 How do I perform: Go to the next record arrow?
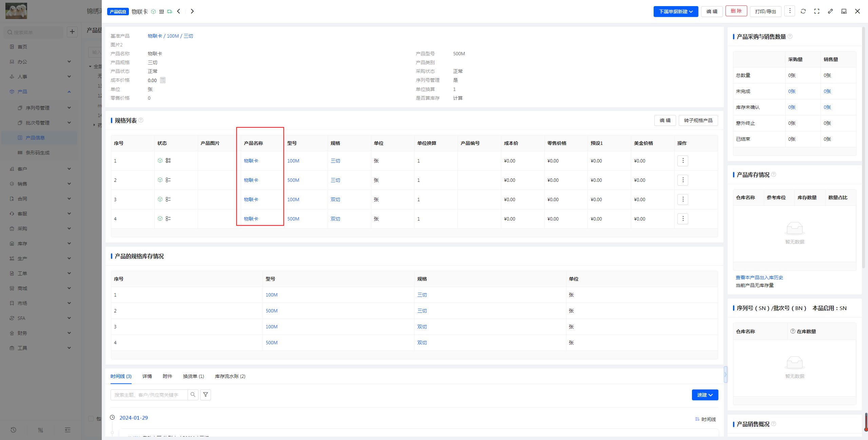(x=192, y=11)
